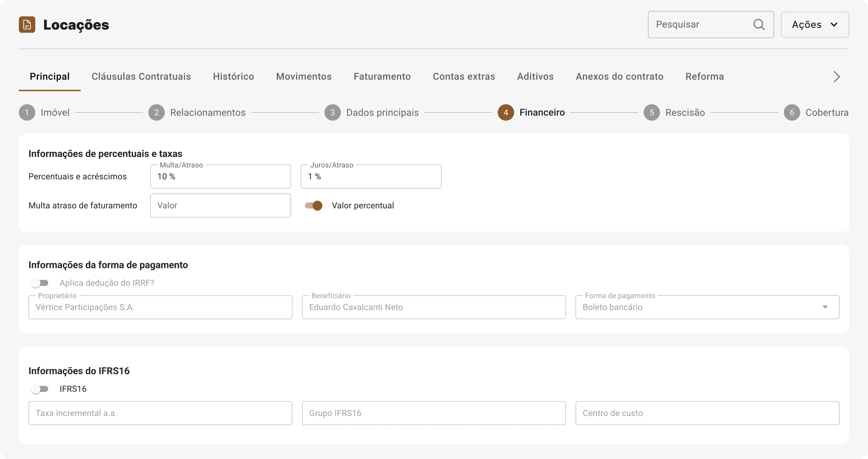The width and height of the screenshot is (868, 459).
Task: Go to step 2 Relacionamentos circle
Action: pos(156,112)
